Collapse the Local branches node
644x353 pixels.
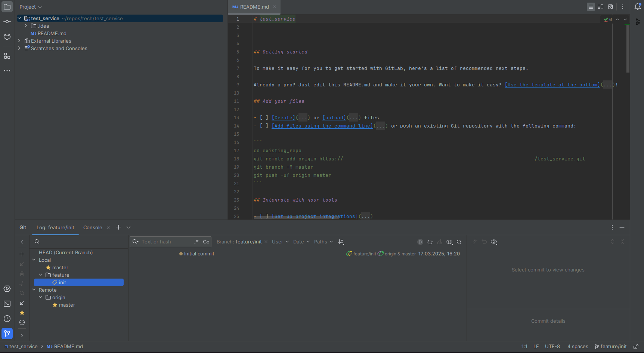(34, 260)
